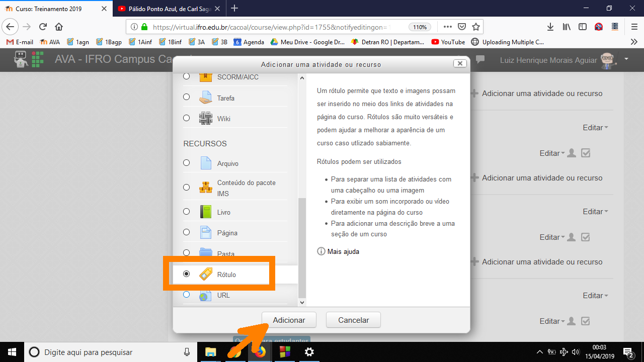Open the Meu Drive bookmark
Viewport: 644px width, 362px height.
pyautogui.click(x=307, y=42)
